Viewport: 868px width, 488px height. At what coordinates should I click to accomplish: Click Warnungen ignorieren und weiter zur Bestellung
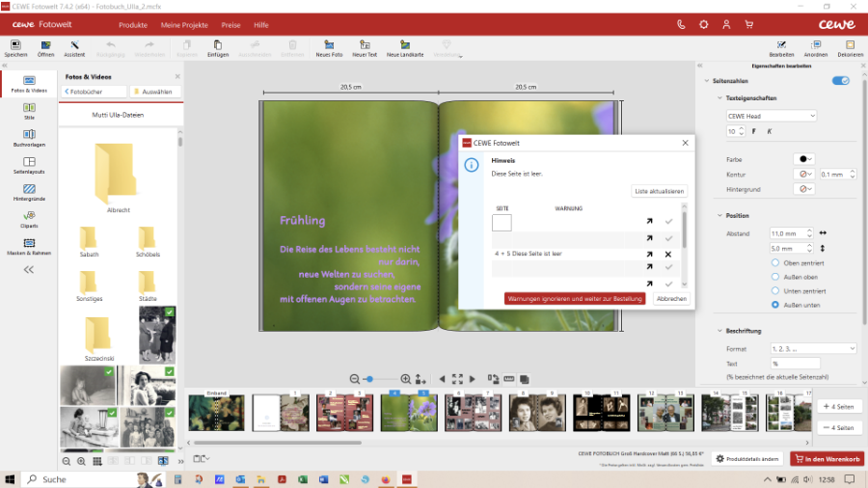click(575, 299)
